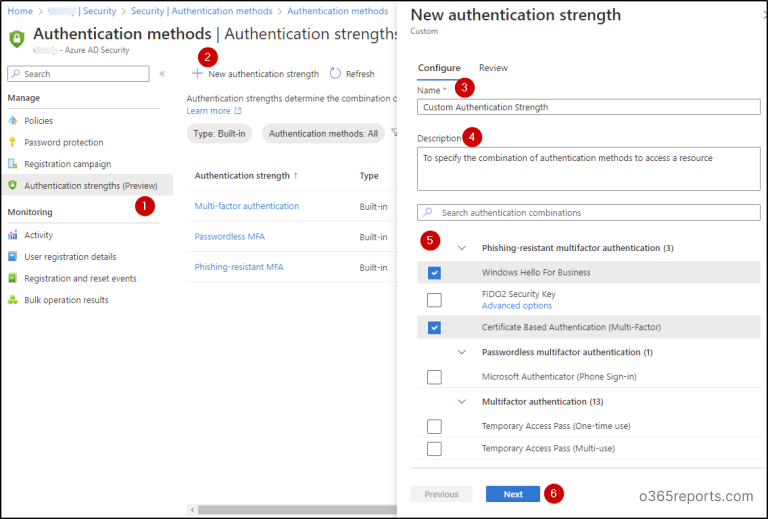Select Authentication strengths (Preview)

pyautogui.click(x=87, y=186)
